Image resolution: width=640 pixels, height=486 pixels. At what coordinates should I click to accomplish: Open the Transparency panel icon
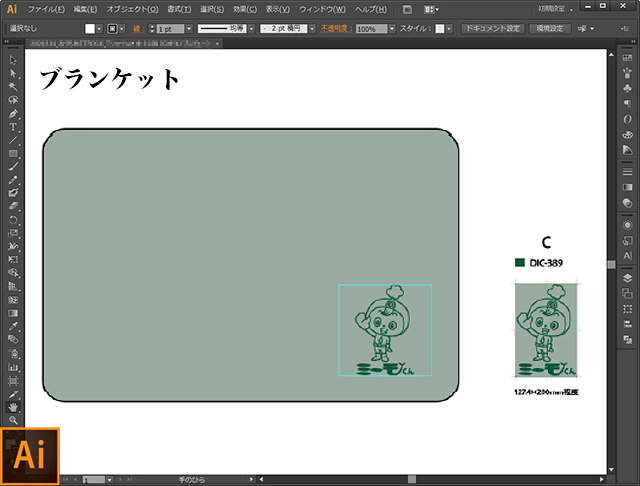pos(627,202)
